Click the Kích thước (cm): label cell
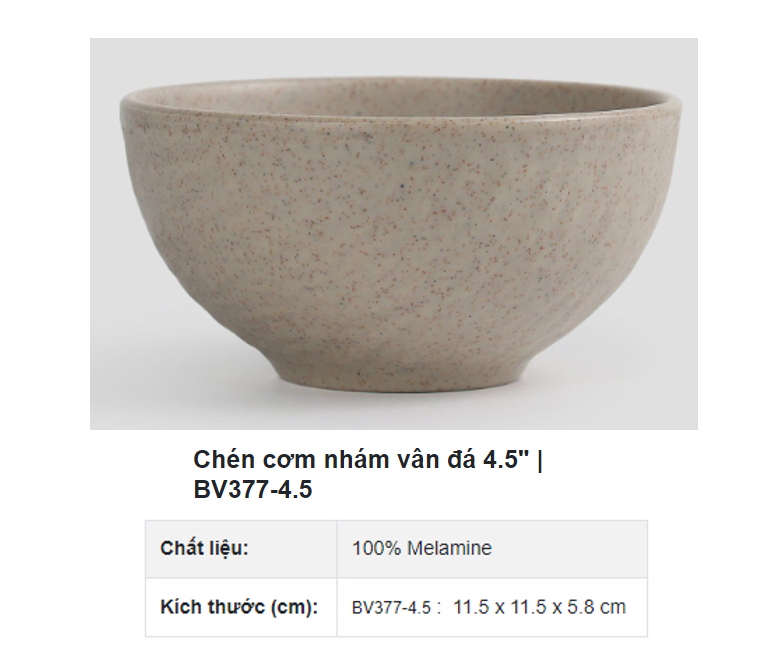This screenshot has height=667, width=776. 241,607
